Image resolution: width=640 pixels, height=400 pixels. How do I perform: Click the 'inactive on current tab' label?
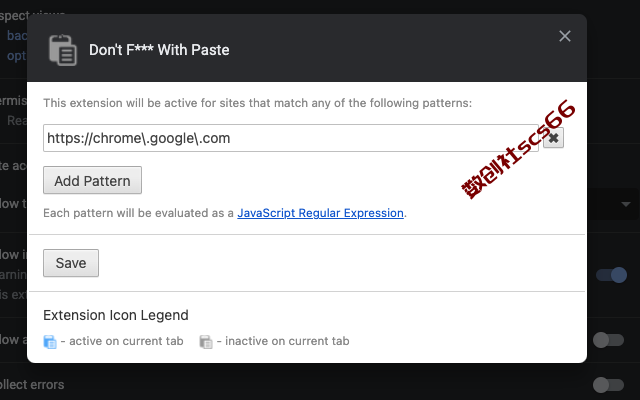click(287, 341)
